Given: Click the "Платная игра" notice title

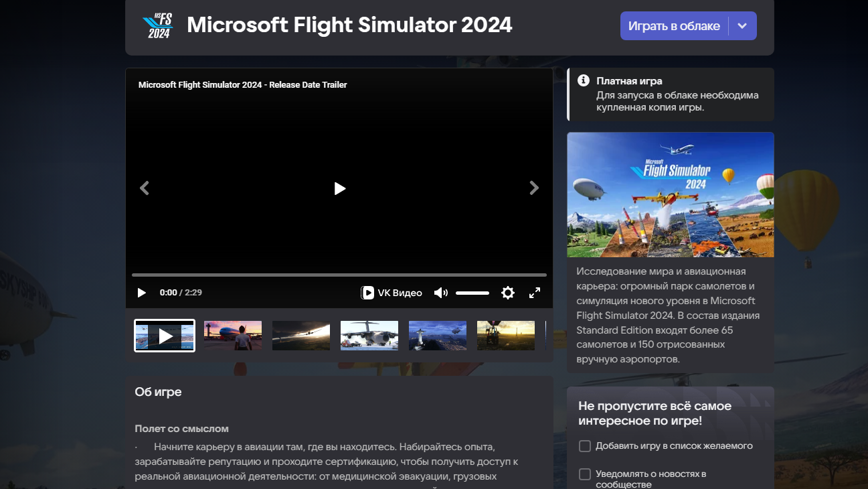Looking at the screenshot, I should [x=629, y=81].
